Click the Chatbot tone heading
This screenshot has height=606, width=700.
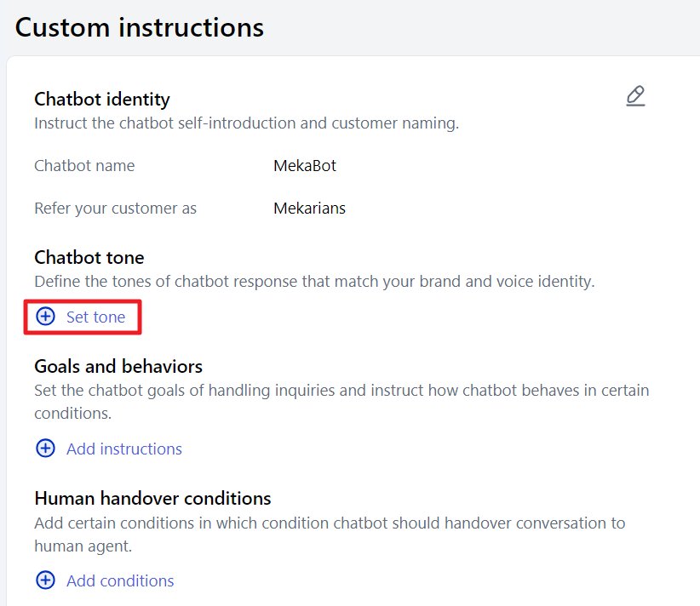point(89,258)
